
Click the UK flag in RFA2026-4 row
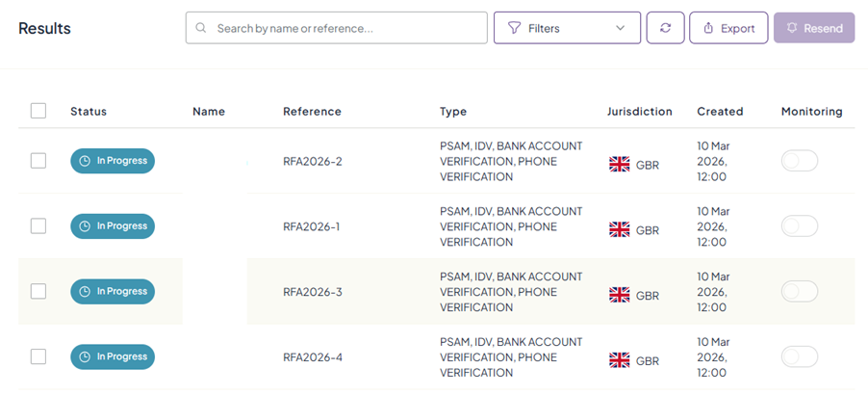[x=620, y=360]
